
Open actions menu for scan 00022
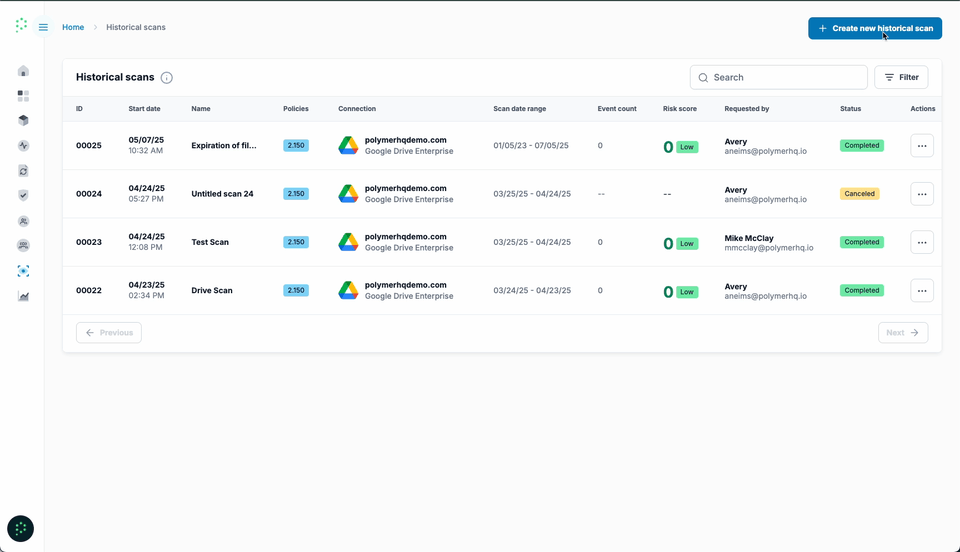pos(921,291)
